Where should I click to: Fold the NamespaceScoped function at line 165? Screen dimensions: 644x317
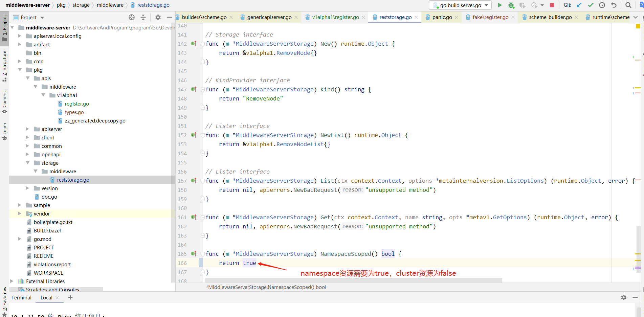click(202, 254)
